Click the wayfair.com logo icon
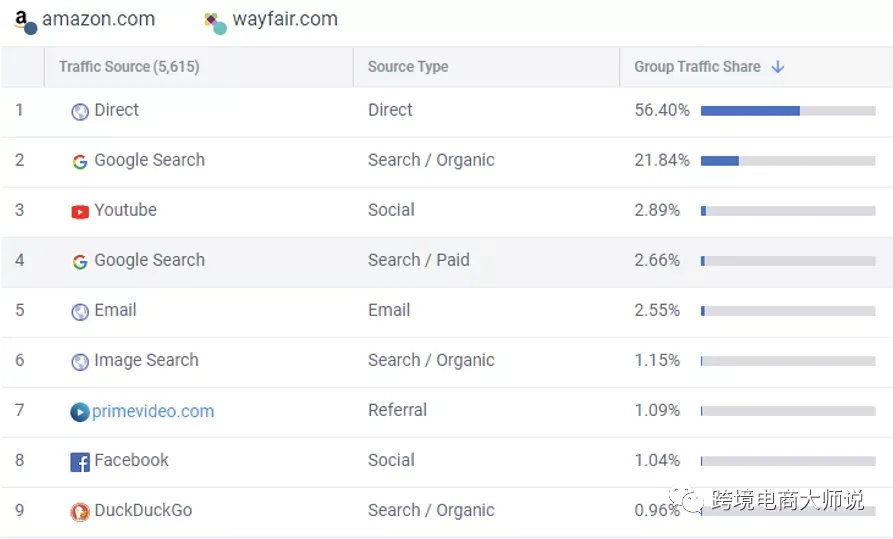The image size is (893, 539). point(215,23)
